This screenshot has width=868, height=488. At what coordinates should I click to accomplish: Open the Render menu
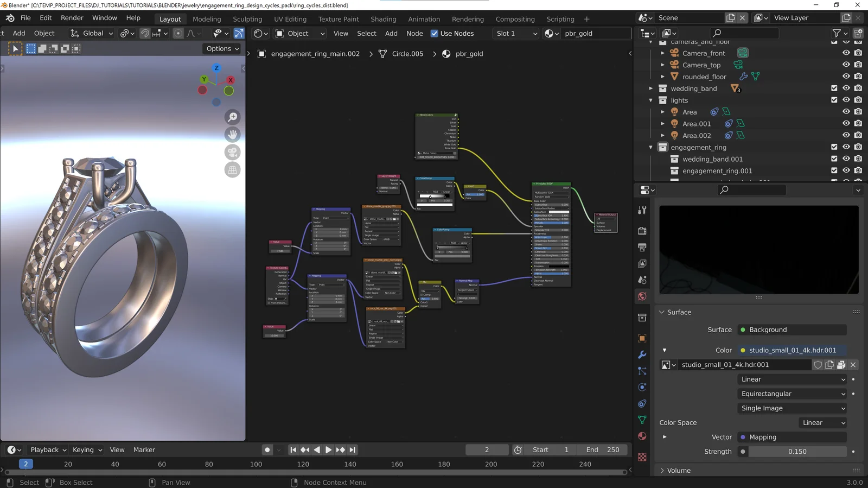72,18
